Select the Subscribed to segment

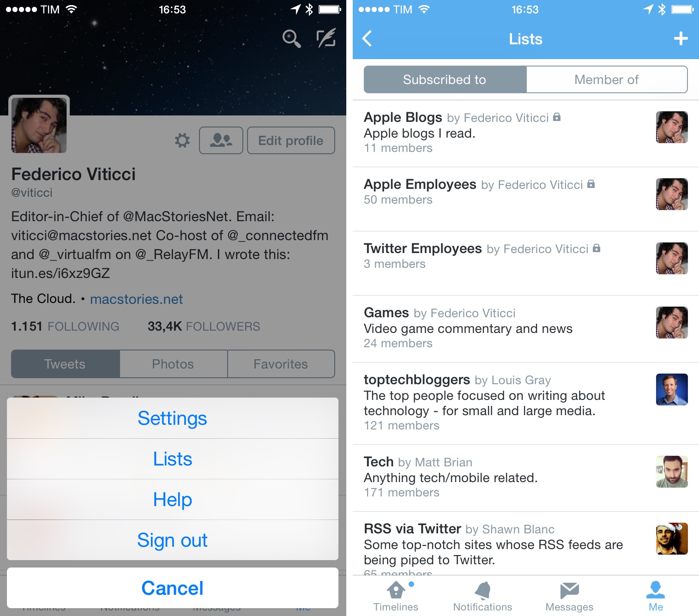pyautogui.click(x=445, y=79)
